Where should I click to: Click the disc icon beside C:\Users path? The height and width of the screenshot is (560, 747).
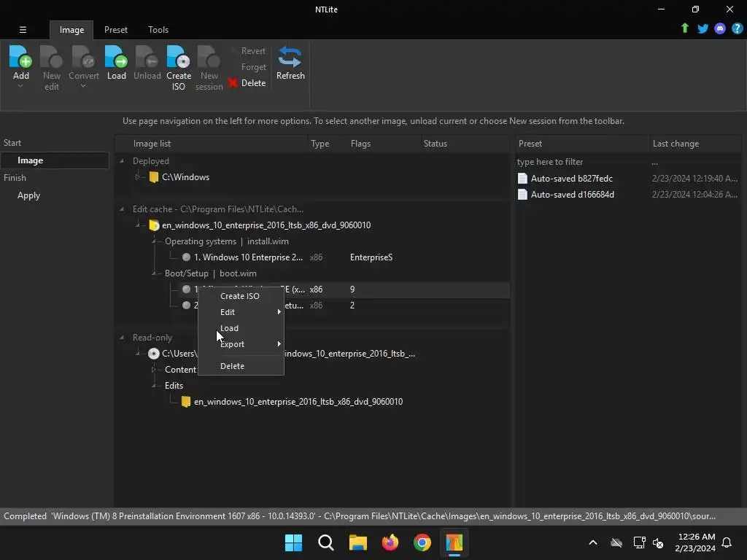point(153,354)
